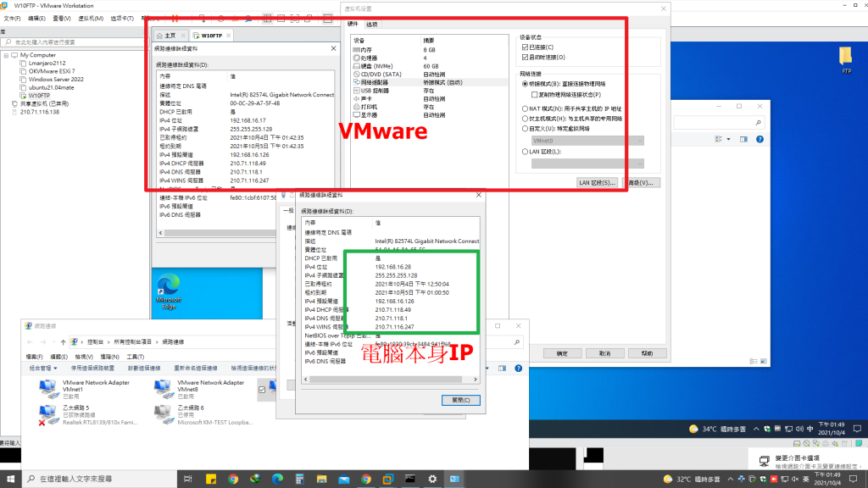The image size is (868, 488).
Task: Click the 幫助 button in VM settings
Action: [647, 353]
